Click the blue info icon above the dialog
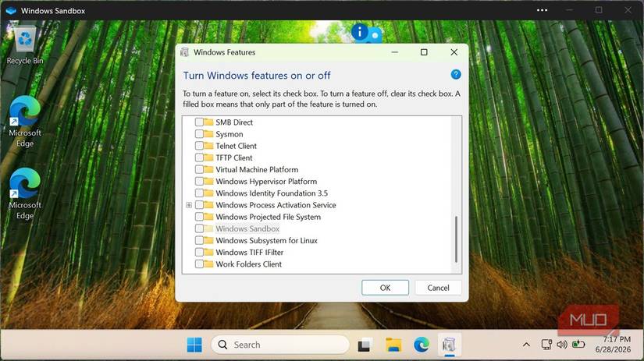Viewport: 644px width, 361px height. (360, 32)
